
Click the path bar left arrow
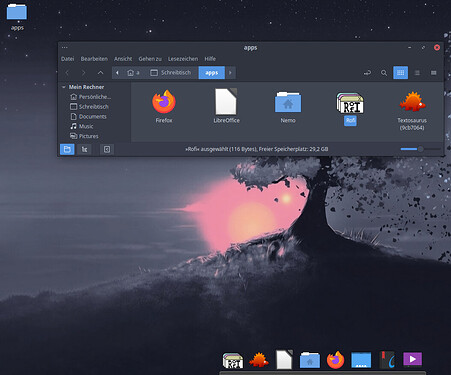pyautogui.click(x=117, y=73)
